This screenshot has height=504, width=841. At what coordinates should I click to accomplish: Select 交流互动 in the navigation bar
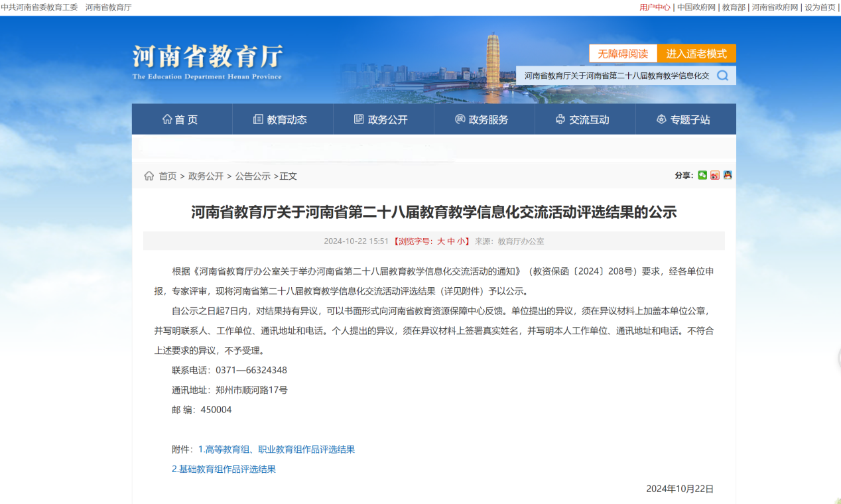point(584,119)
